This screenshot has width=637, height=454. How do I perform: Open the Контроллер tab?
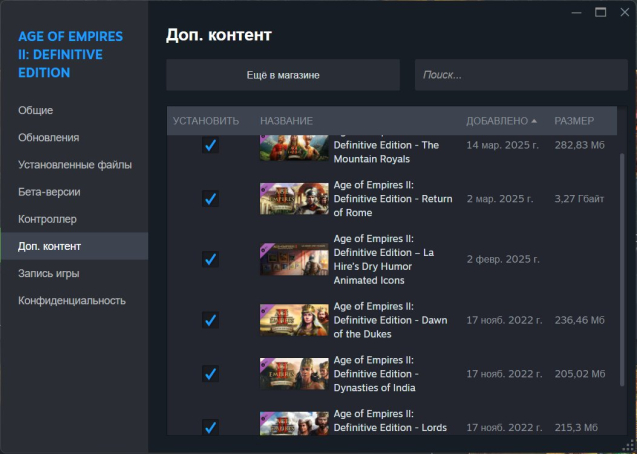pyautogui.click(x=74, y=219)
